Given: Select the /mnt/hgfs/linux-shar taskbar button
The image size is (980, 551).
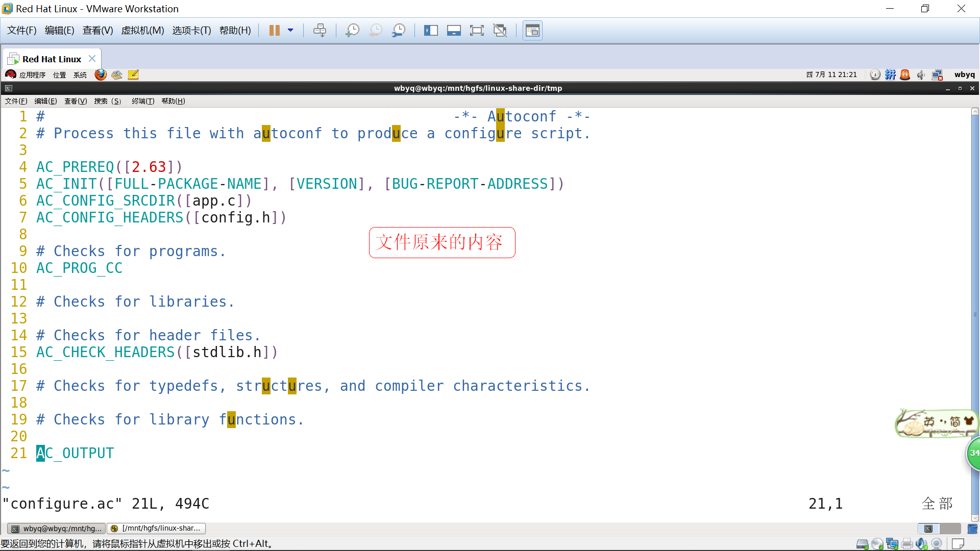Looking at the screenshot, I should [156, 529].
